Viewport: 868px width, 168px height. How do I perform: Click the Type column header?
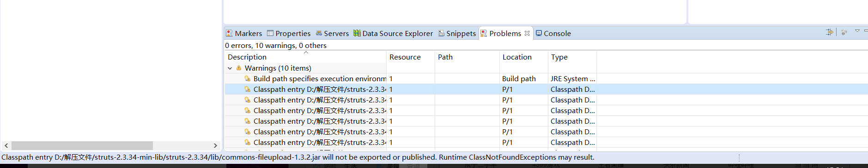[x=559, y=57]
